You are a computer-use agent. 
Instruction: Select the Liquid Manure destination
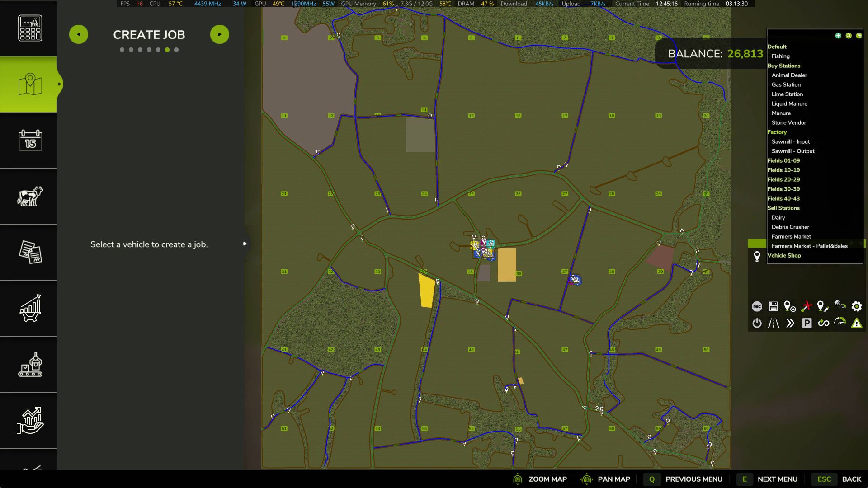789,103
